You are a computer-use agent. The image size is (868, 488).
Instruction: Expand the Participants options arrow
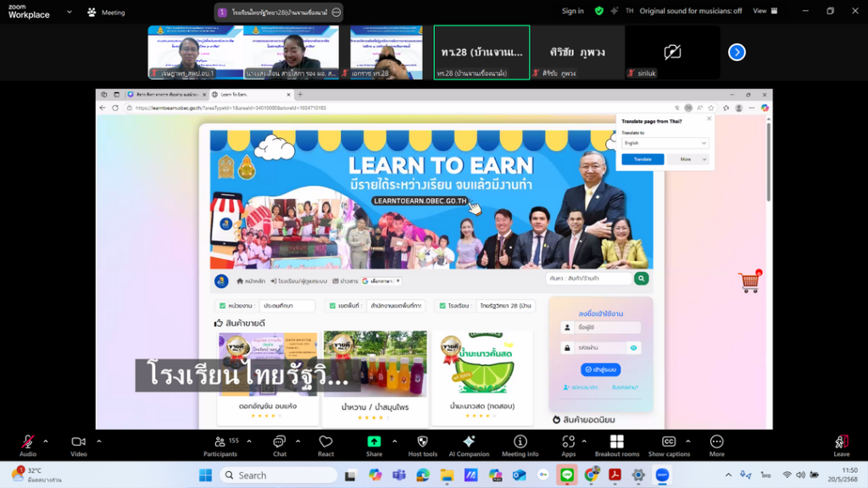point(249,441)
